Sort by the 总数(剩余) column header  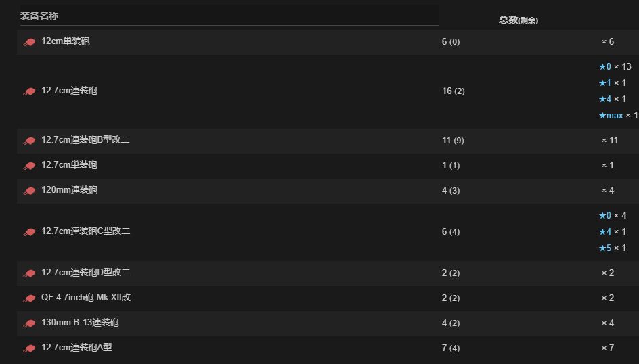tap(519, 20)
